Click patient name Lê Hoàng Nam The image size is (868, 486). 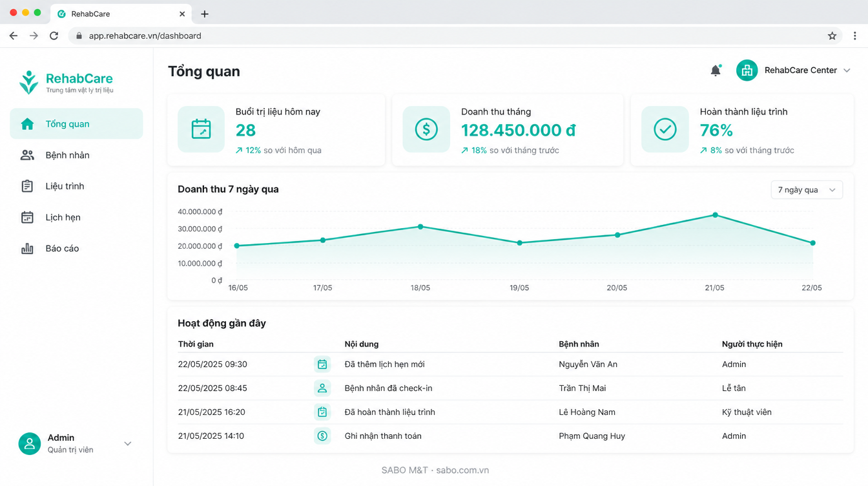587,412
